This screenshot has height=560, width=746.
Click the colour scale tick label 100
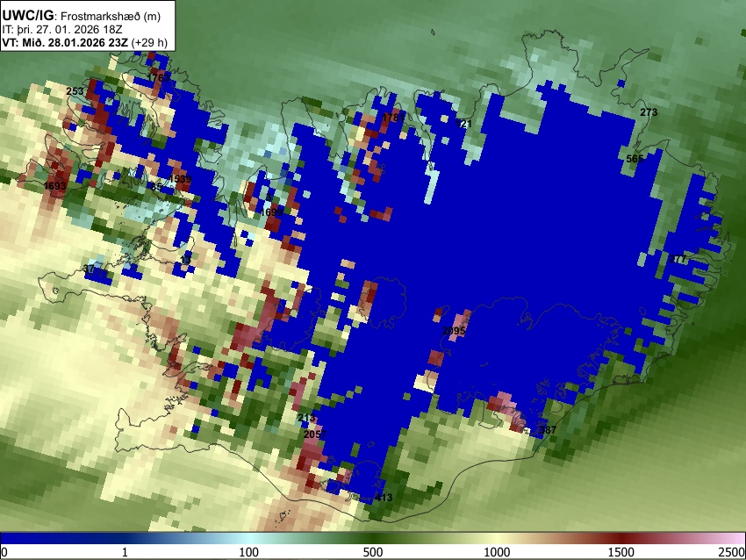tap(248, 552)
